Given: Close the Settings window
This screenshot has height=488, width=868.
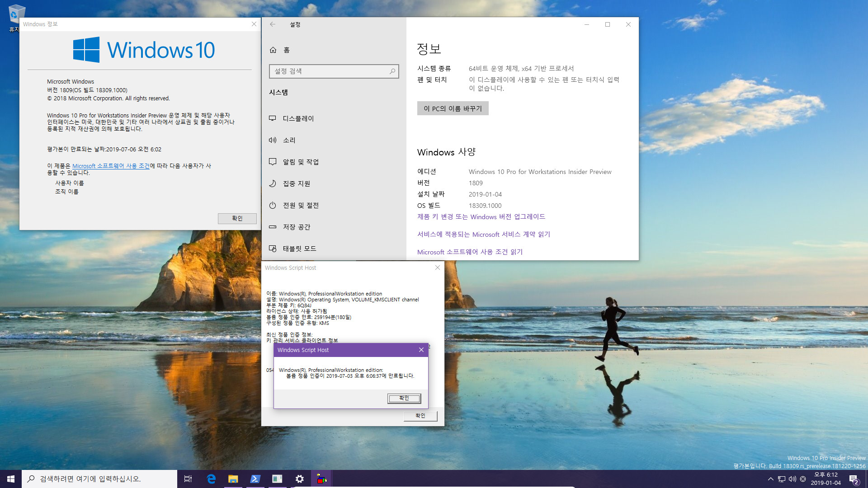Looking at the screenshot, I should click(x=628, y=24).
